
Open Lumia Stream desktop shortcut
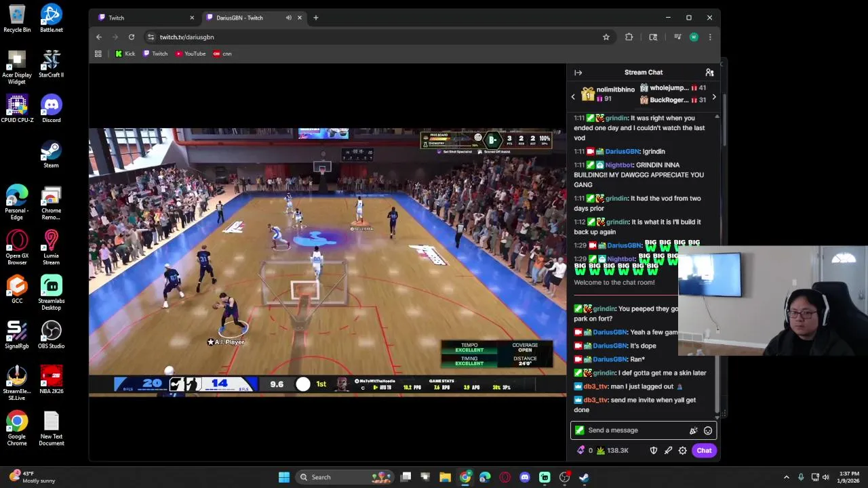tap(51, 247)
